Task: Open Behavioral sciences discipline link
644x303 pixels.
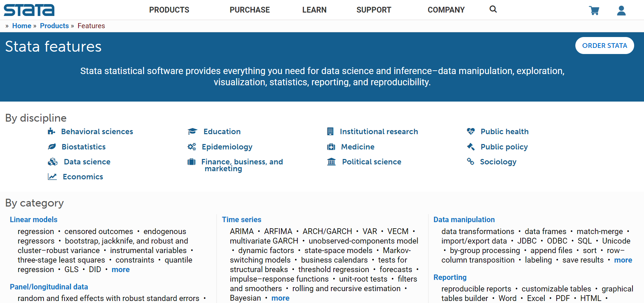Action: [x=97, y=131]
